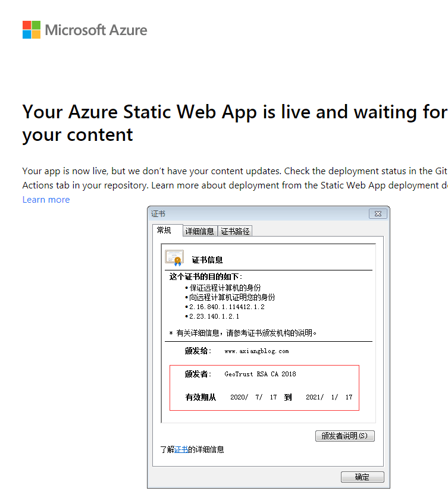The width and height of the screenshot is (448, 491).
Task: Click the 证书信息 heading text
Action: [207, 260]
